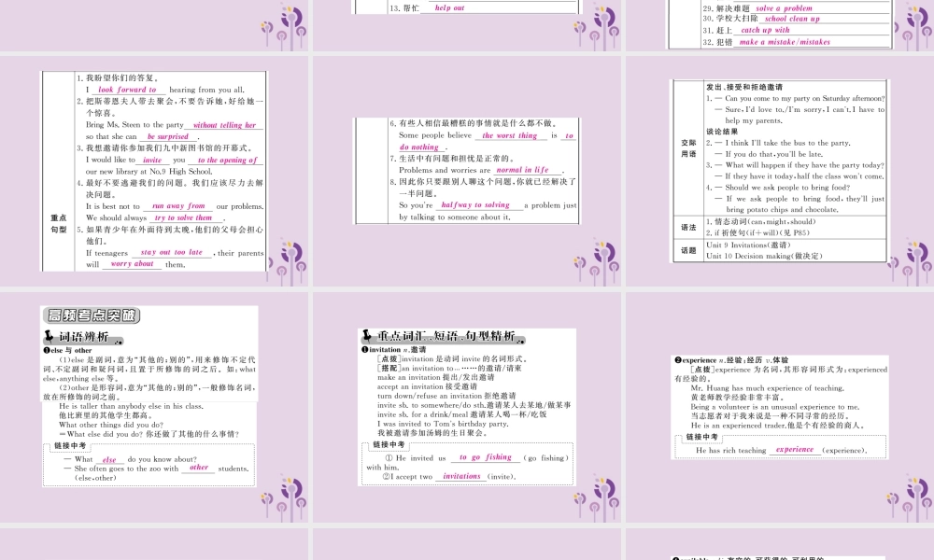Click the answer "to the opening of"
This screenshot has width=934, height=560.
click(x=227, y=161)
